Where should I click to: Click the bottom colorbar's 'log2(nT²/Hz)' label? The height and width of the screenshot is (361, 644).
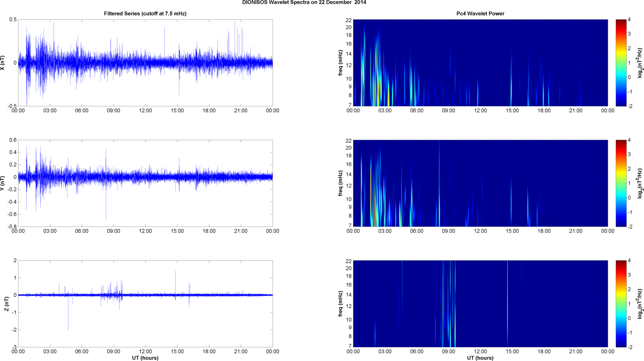click(640, 304)
